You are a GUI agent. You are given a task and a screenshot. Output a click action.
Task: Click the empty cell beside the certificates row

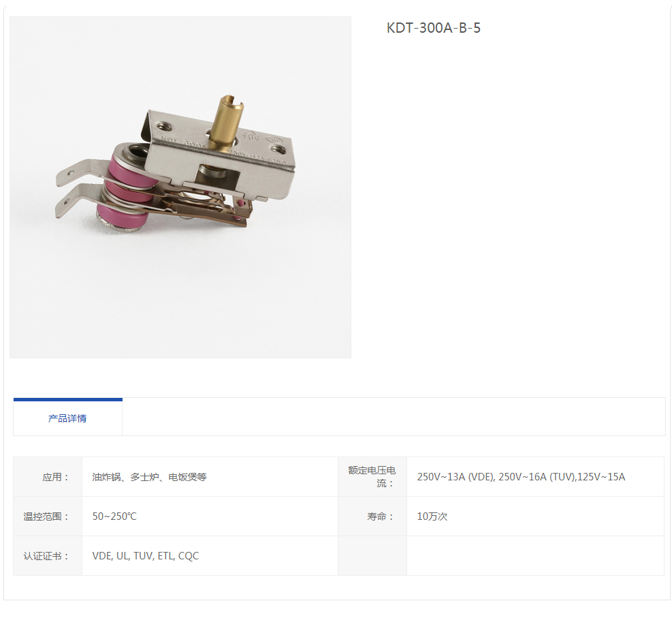click(x=535, y=556)
